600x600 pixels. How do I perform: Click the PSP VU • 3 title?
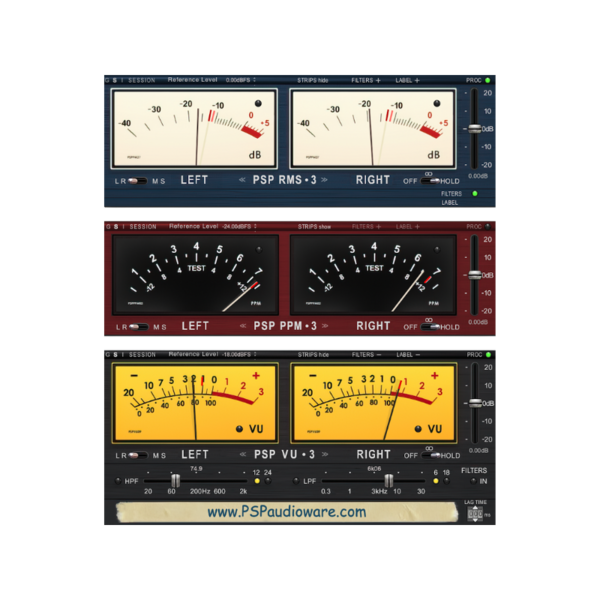point(284,455)
